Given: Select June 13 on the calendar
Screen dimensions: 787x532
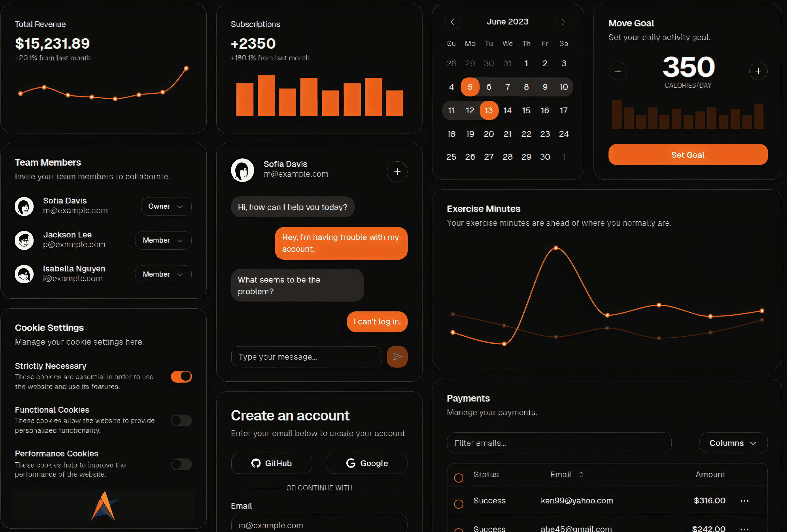Looking at the screenshot, I should pyautogui.click(x=489, y=110).
